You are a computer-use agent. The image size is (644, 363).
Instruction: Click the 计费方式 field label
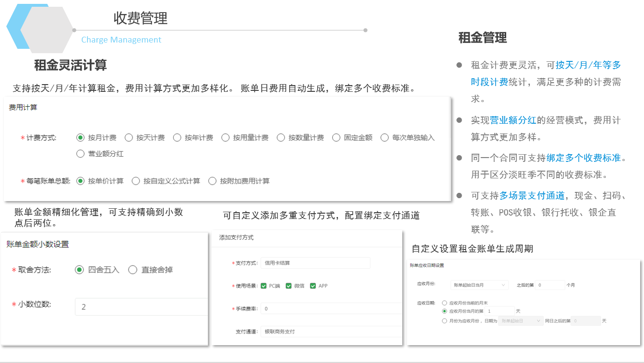click(x=41, y=138)
